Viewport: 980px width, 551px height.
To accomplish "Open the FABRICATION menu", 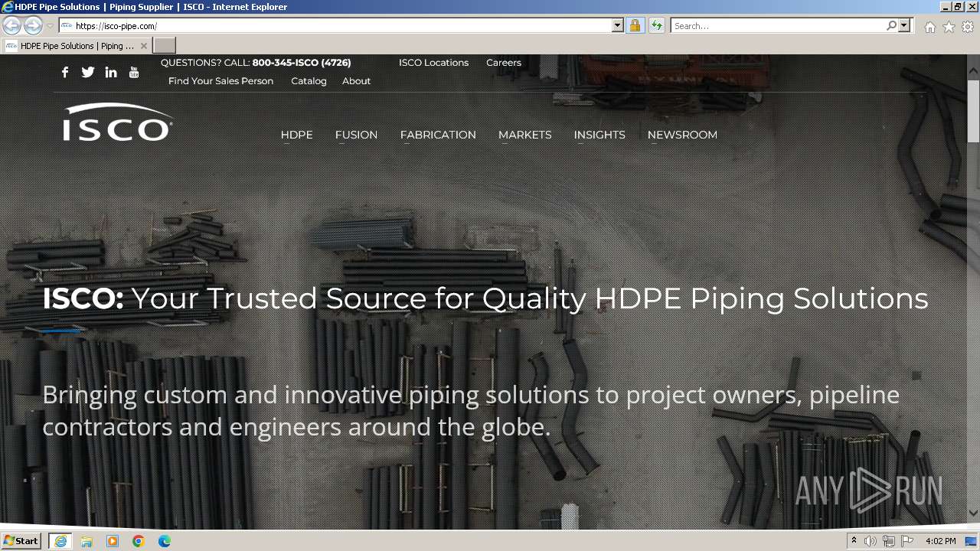I will click(x=438, y=135).
